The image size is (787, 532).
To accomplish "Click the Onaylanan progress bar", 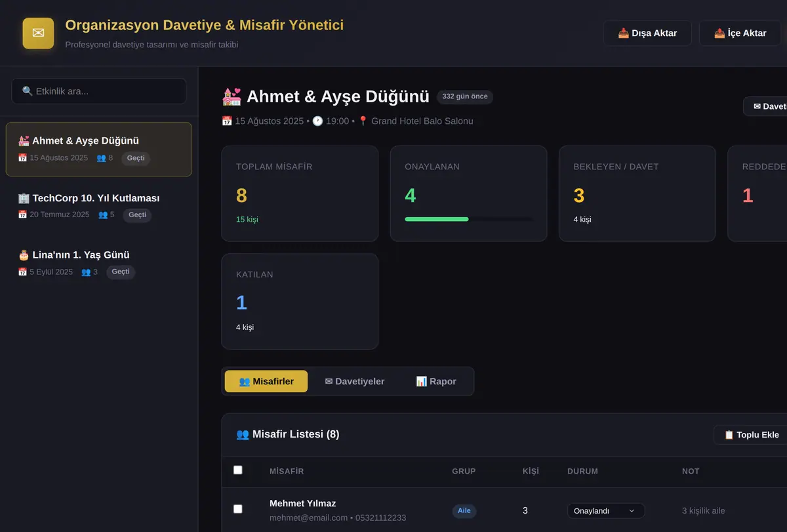I will click(468, 219).
